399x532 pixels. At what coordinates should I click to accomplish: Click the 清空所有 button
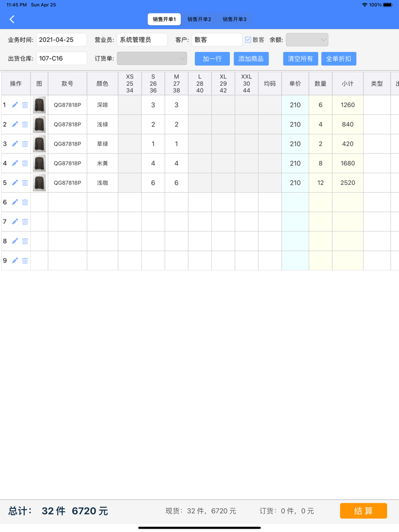tap(300, 59)
